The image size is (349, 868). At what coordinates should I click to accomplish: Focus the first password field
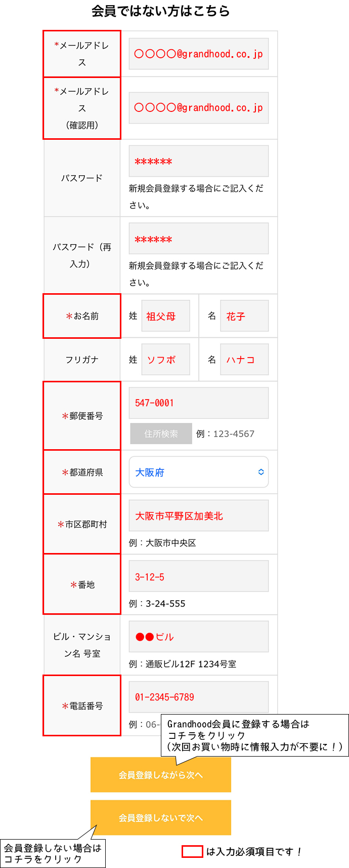(x=199, y=162)
